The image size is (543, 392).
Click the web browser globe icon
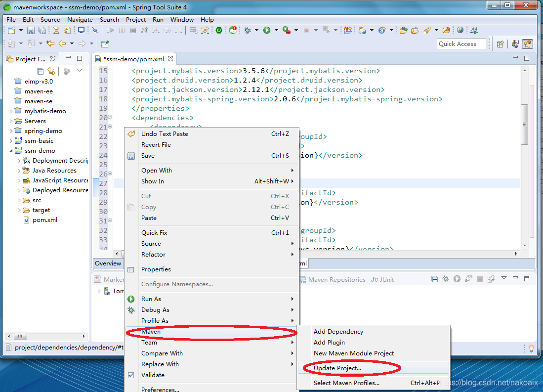pos(460,31)
